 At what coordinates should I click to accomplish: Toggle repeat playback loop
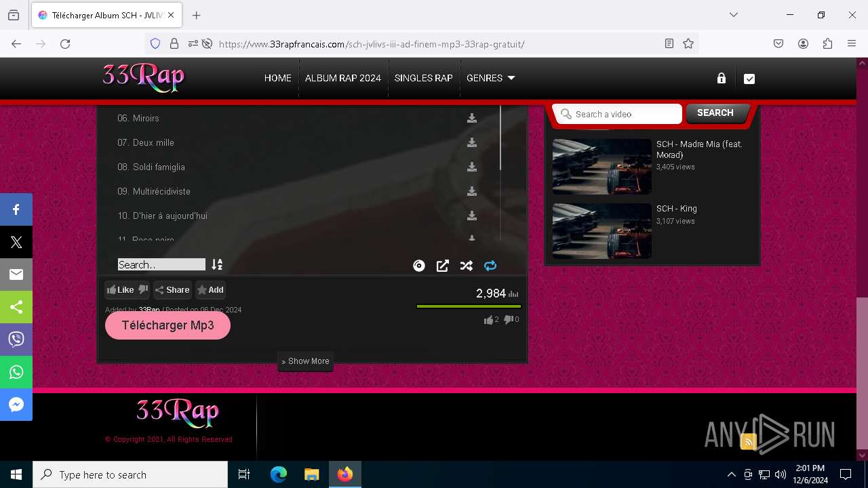pos(490,266)
